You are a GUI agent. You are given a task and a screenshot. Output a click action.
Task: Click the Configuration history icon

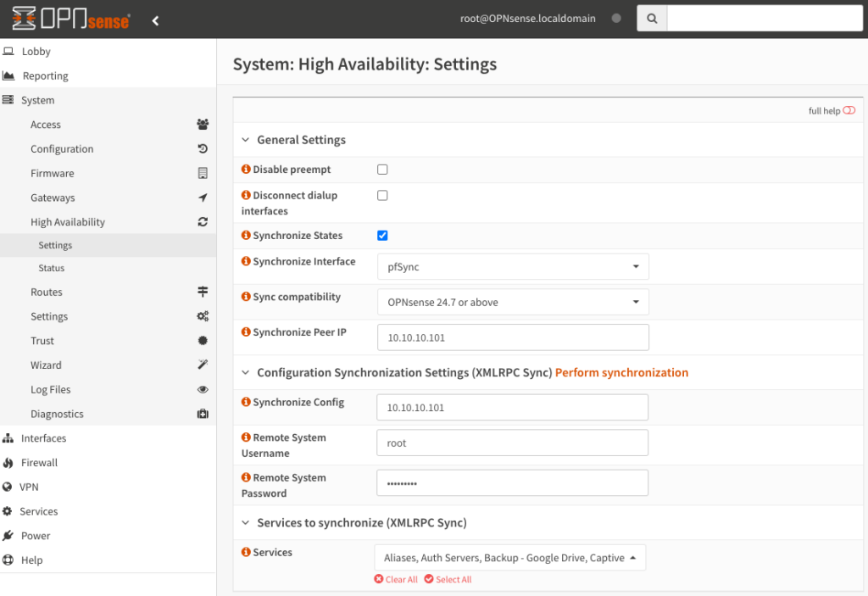[x=203, y=148]
